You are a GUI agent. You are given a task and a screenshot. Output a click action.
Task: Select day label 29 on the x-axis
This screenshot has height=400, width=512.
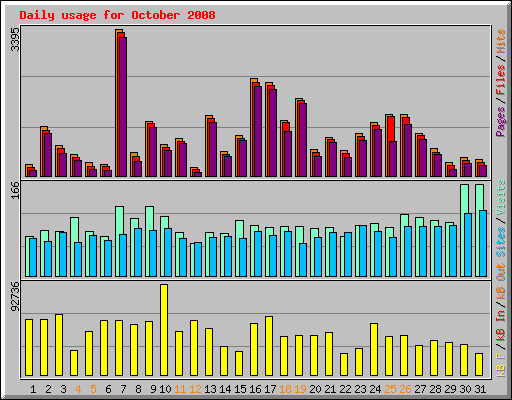tap(450, 389)
